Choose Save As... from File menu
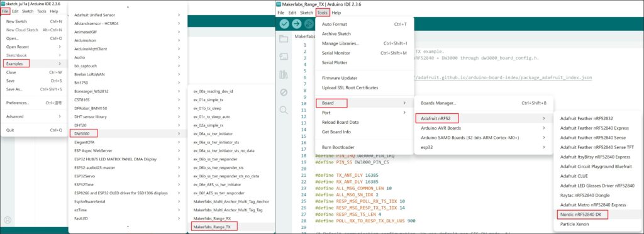 (34, 89)
